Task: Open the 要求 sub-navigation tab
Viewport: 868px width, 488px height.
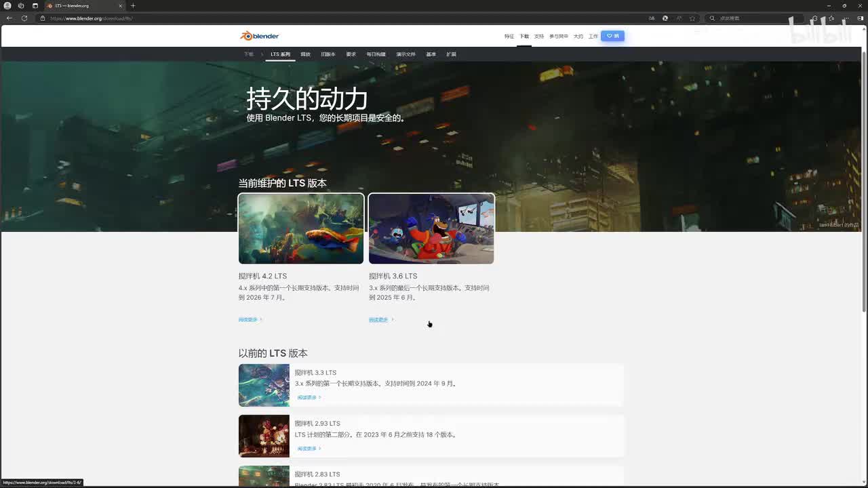Action: 351,54
